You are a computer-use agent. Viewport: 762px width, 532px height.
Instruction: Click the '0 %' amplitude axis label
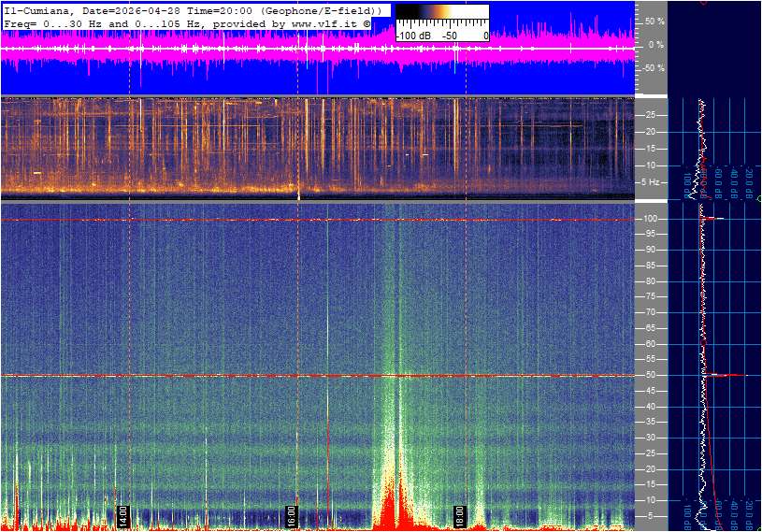656,45
